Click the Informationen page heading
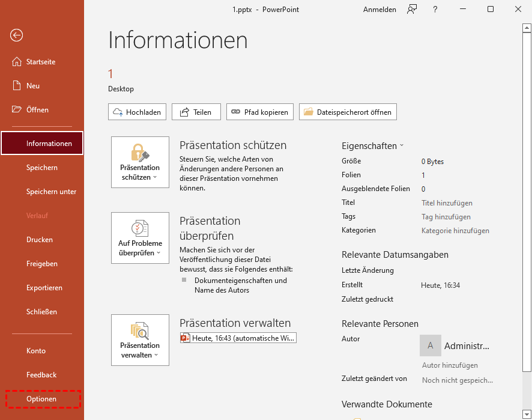This screenshot has width=532, height=420. (x=178, y=40)
